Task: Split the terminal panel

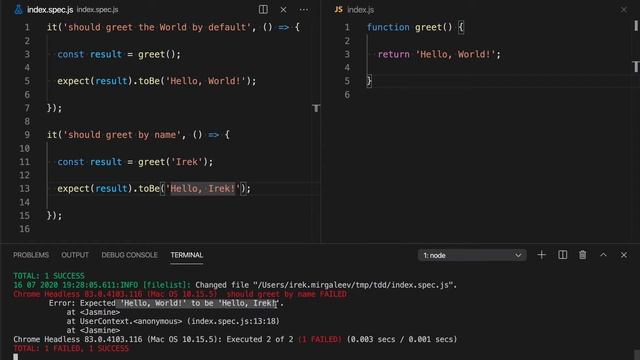Action: tap(562, 255)
